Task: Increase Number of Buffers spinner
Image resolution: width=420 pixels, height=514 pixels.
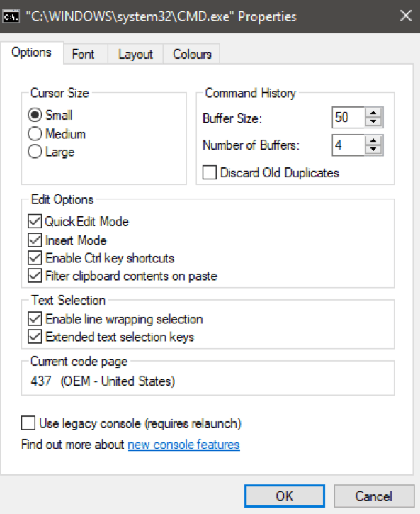Action: click(x=373, y=140)
